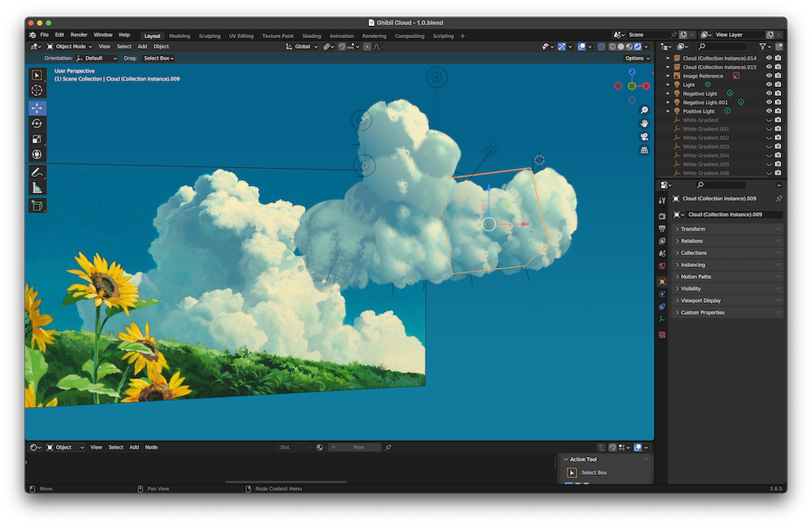Open the Orientation Default dropdown

(97, 58)
